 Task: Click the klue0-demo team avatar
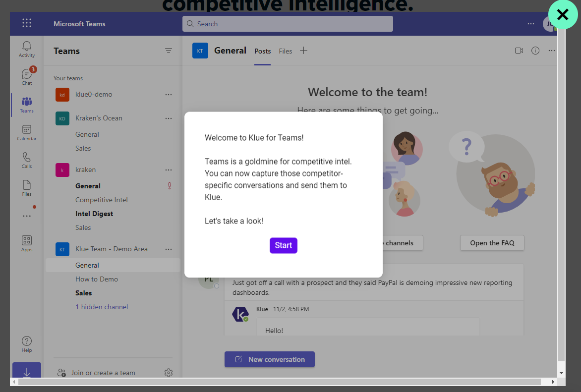click(x=62, y=95)
